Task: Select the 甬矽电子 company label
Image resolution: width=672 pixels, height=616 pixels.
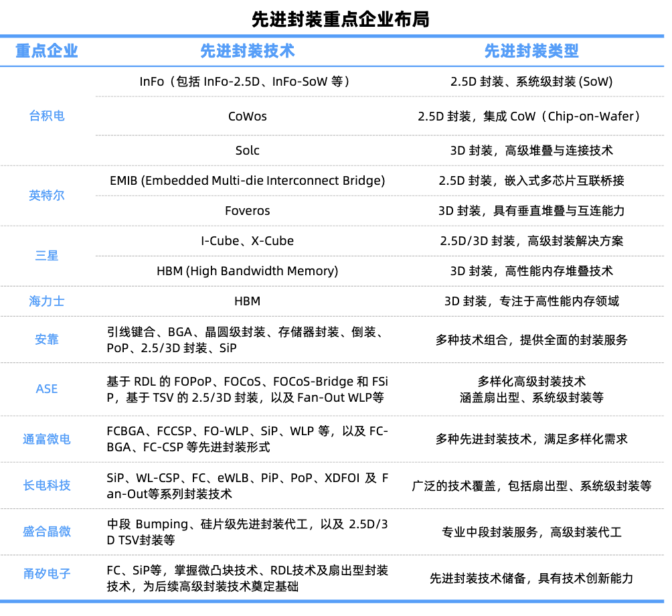Action: (x=47, y=574)
